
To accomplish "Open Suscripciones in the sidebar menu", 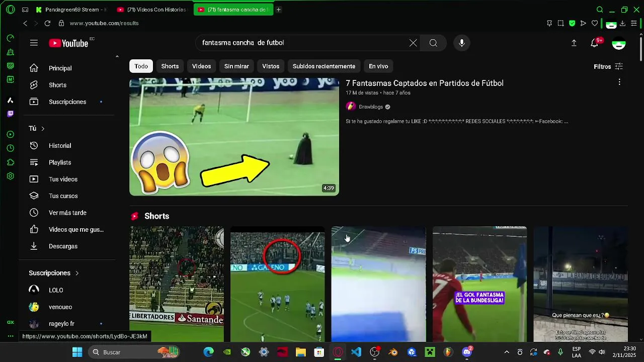I will (67, 102).
